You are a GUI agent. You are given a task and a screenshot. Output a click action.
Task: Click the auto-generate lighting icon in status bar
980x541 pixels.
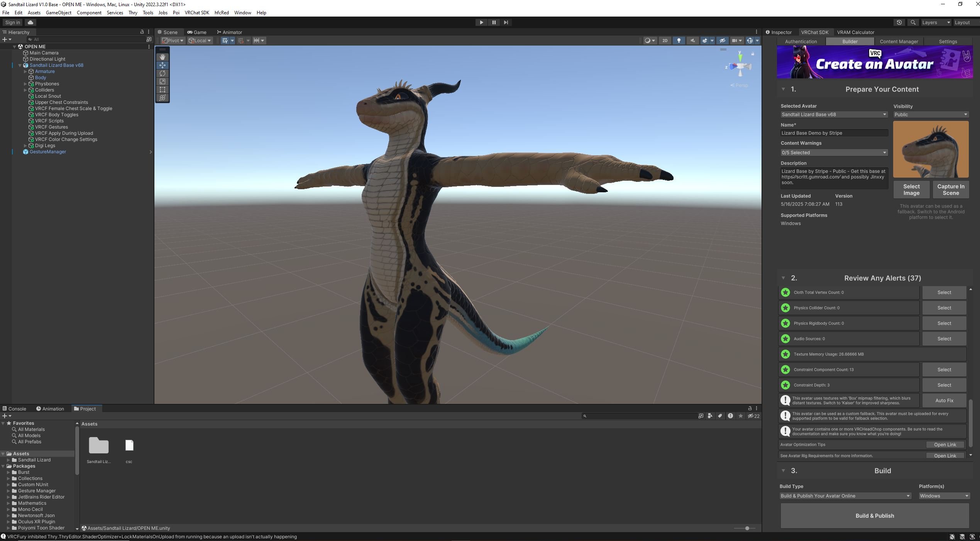click(x=972, y=537)
